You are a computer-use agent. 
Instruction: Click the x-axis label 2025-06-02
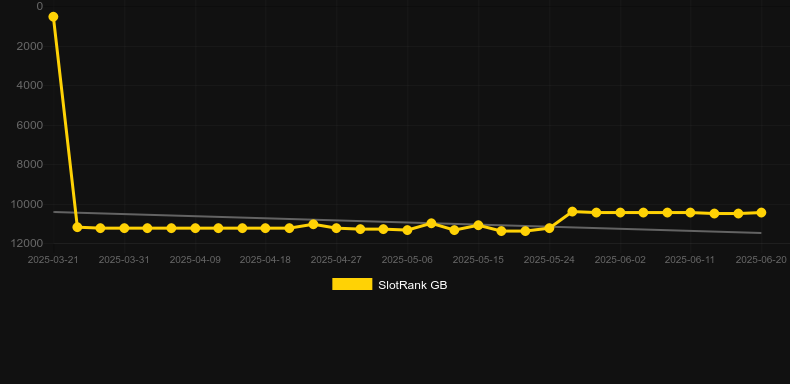point(620,260)
